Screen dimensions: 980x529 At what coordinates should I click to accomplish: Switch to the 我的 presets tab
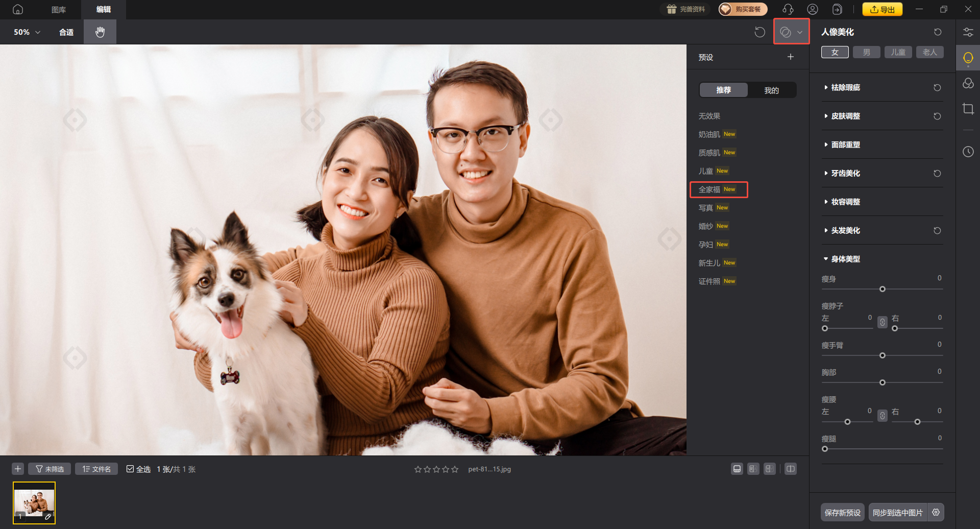(x=771, y=90)
